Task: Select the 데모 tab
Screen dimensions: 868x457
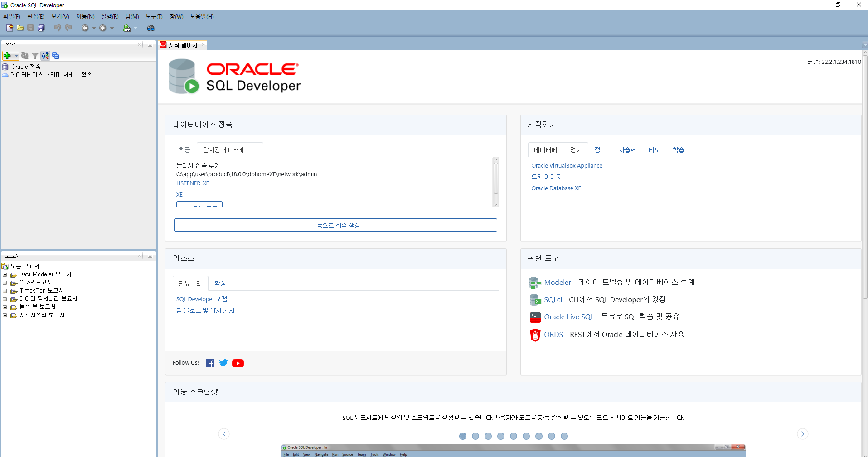Action: click(654, 150)
